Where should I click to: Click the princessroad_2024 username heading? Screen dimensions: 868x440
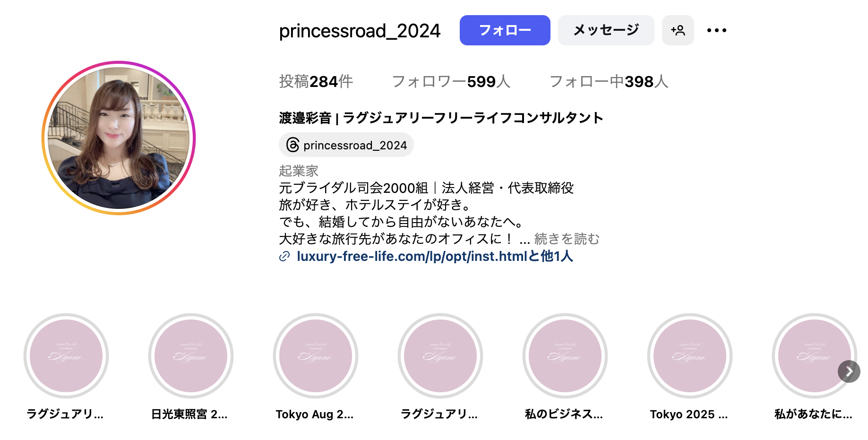[x=360, y=31]
